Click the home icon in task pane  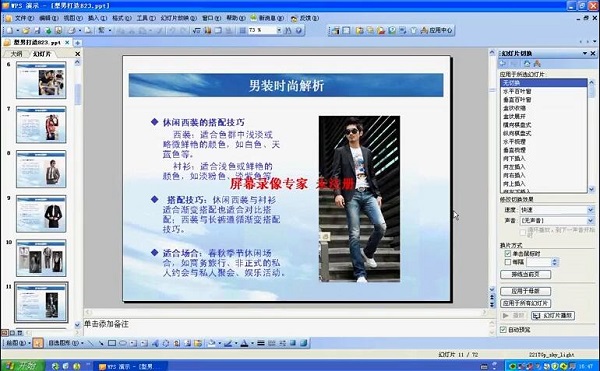[527, 63]
